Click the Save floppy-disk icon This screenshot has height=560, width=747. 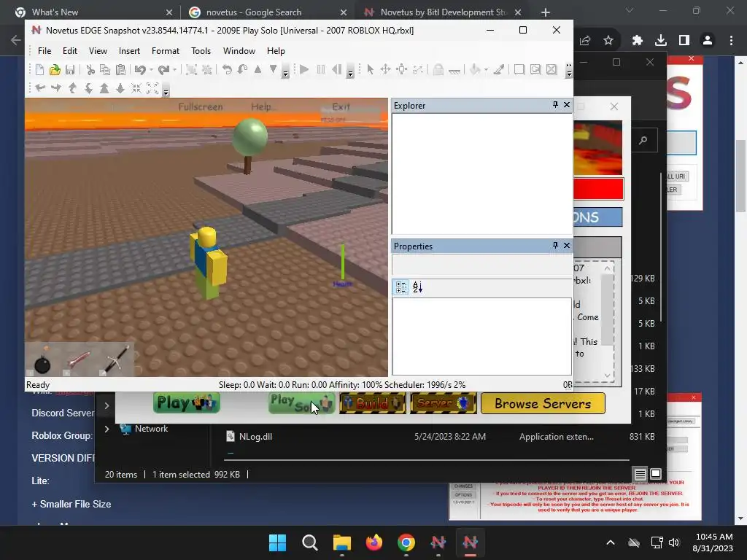(70, 70)
